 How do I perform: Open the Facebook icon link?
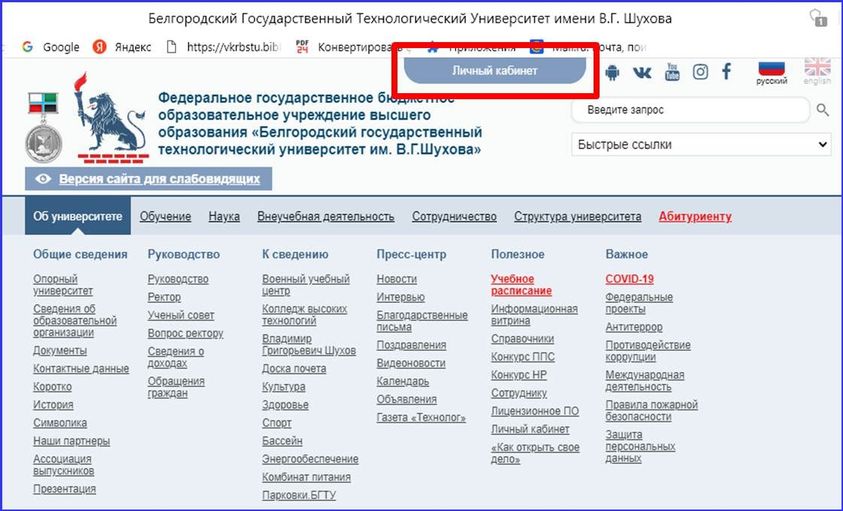(x=727, y=72)
